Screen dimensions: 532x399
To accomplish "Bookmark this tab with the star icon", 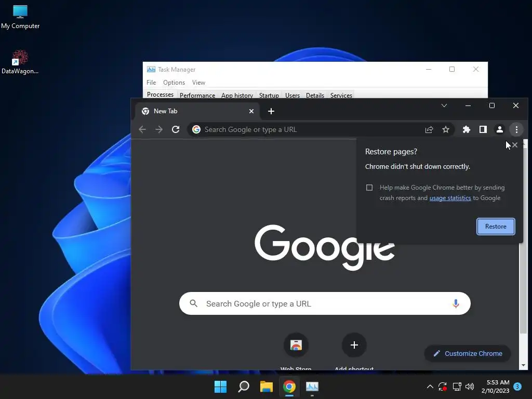I will click(445, 129).
